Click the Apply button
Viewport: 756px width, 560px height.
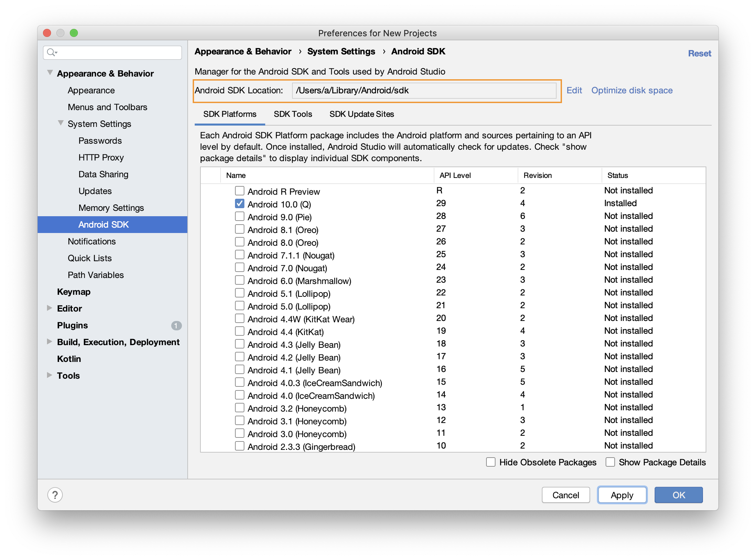[621, 495]
